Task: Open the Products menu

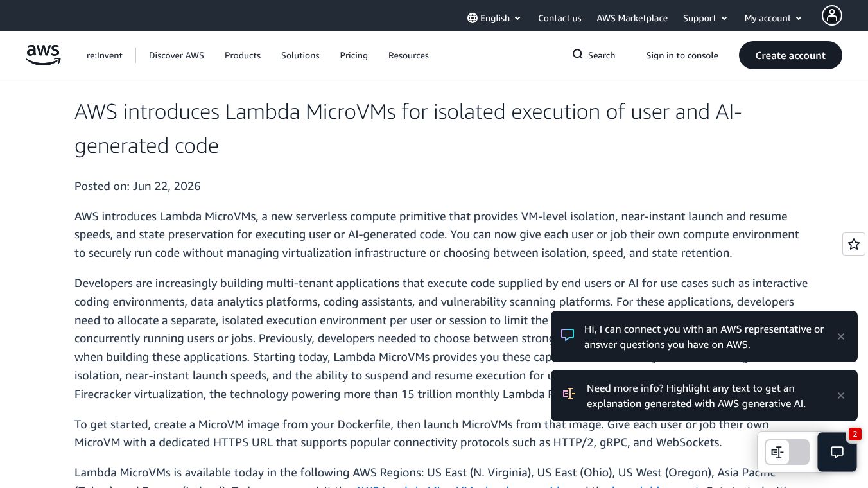Action: tap(243, 55)
